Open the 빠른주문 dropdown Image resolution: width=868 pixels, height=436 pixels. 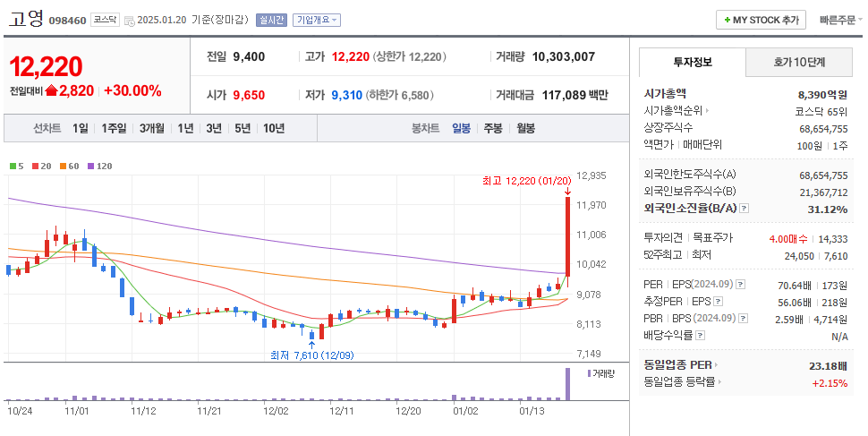(x=841, y=21)
